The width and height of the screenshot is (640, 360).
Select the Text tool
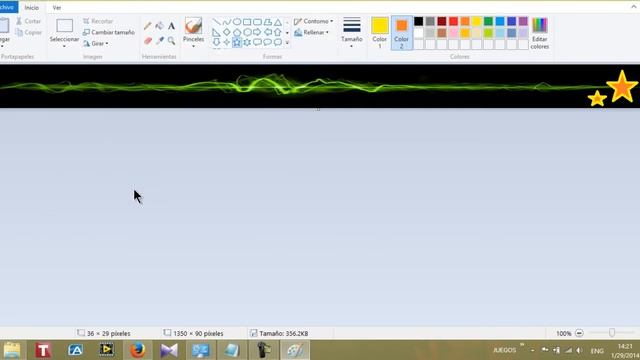tap(171, 26)
